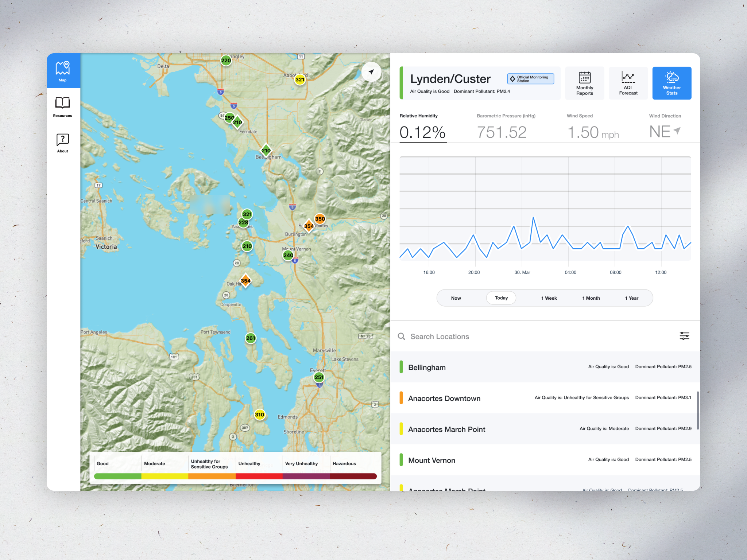The width and height of the screenshot is (747, 560).
Task: Select map marker 220 near Langley
Action: [x=226, y=61]
